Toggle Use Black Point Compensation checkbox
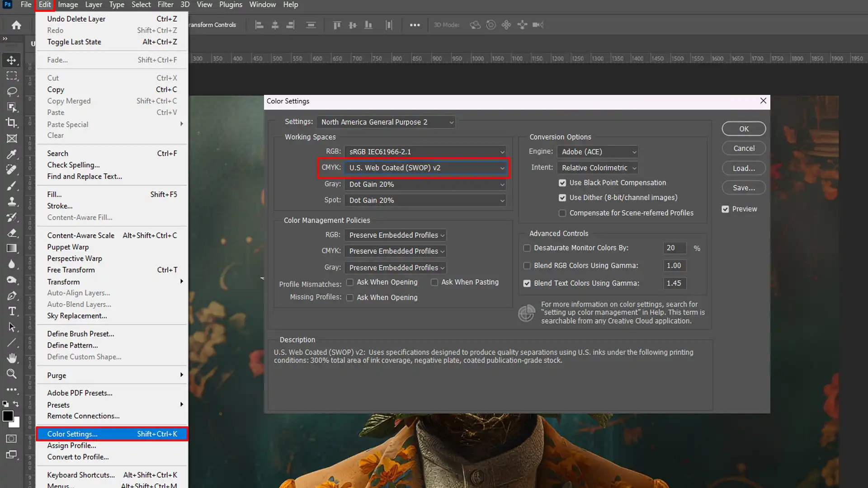 pyautogui.click(x=562, y=183)
